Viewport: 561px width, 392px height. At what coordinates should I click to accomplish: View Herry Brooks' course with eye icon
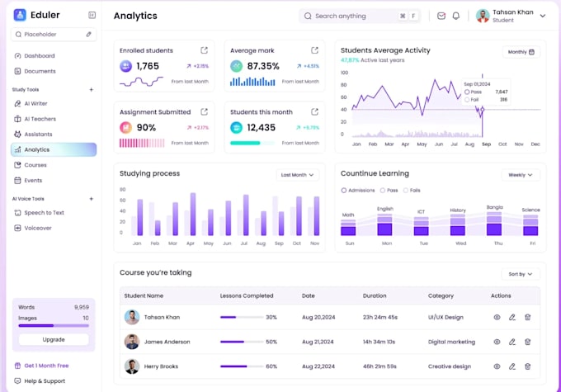497,366
